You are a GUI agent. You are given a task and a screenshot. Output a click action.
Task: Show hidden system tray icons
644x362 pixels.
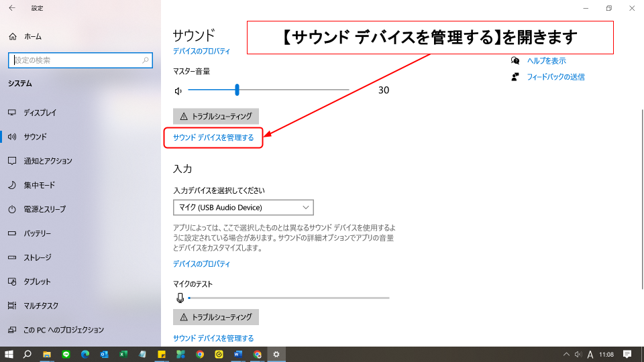(568, 354)
